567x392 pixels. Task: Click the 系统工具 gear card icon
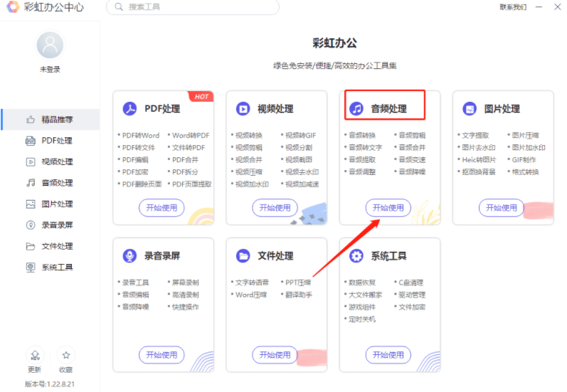356,255
